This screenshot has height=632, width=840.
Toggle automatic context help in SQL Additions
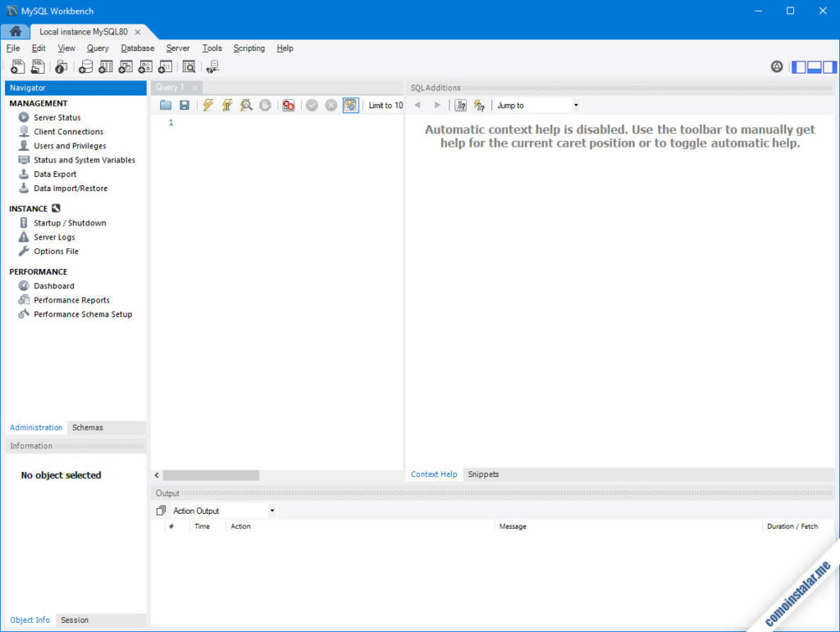pyautogui.click(x=479, y=105)
